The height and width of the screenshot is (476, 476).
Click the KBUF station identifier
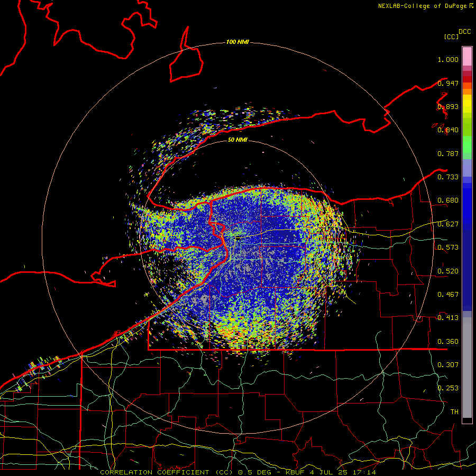(x=296, y=472)
